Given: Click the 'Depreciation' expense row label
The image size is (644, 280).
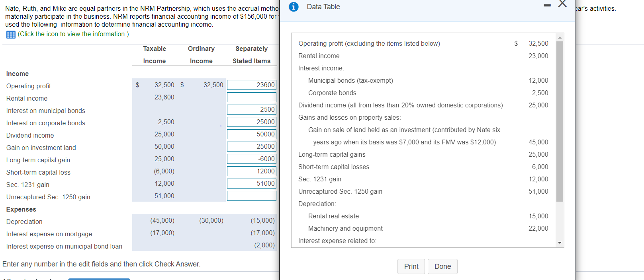Looking at the screenshot, I should [24, 222].
